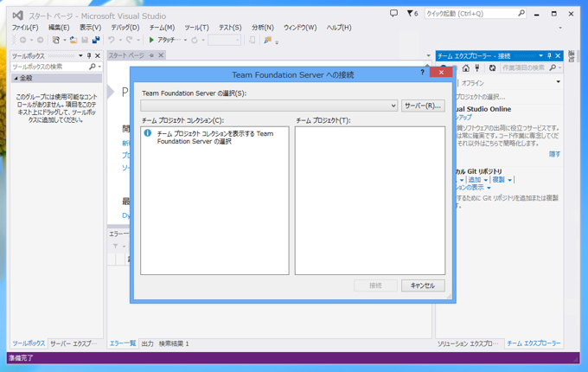Open the Attach button dropdown arrow

click(x=185, y=40)
